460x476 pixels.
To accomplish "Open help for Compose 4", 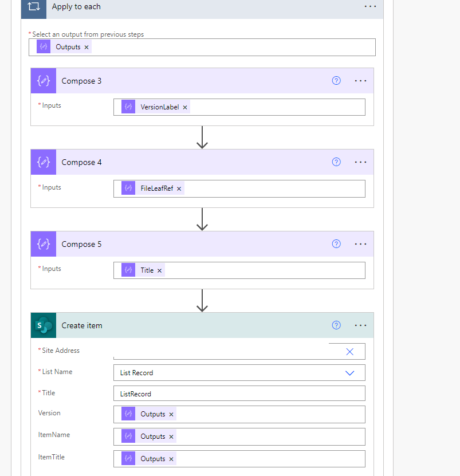I will pyautogui.click(x=336, y=162).
